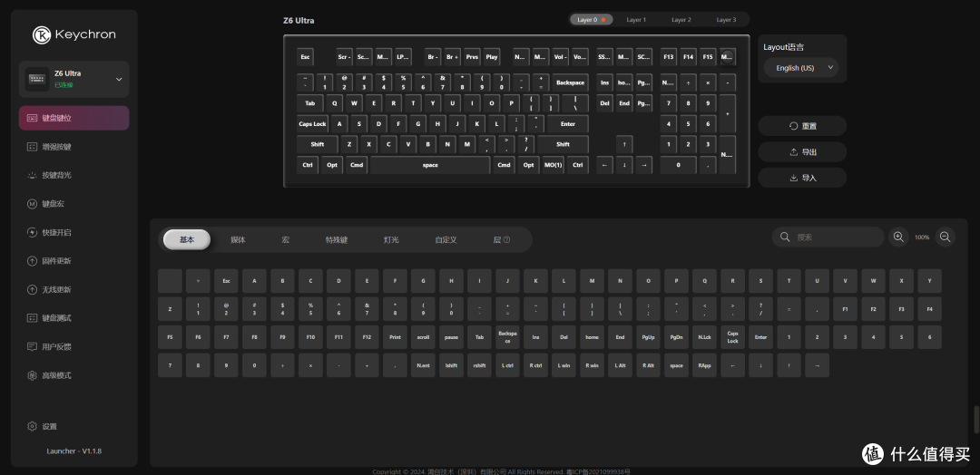Click the 搜索 search input field

click(828, 237)
